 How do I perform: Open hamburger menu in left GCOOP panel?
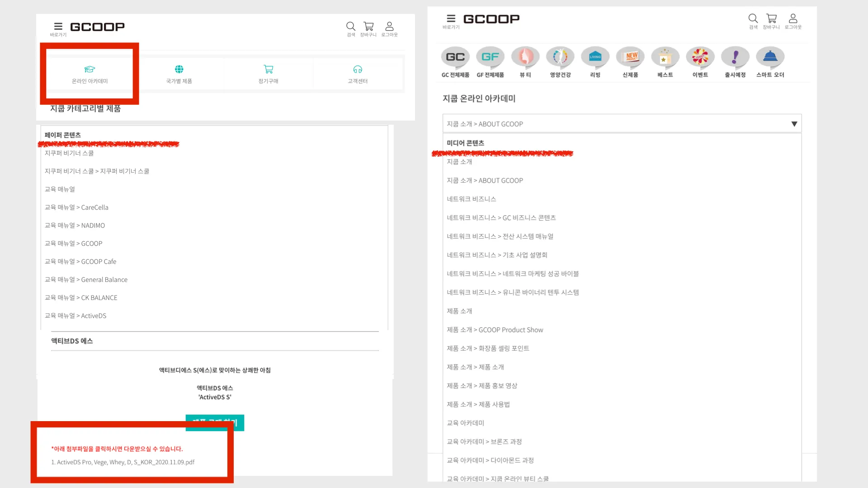pyautogui.click(x=58, y=27)
